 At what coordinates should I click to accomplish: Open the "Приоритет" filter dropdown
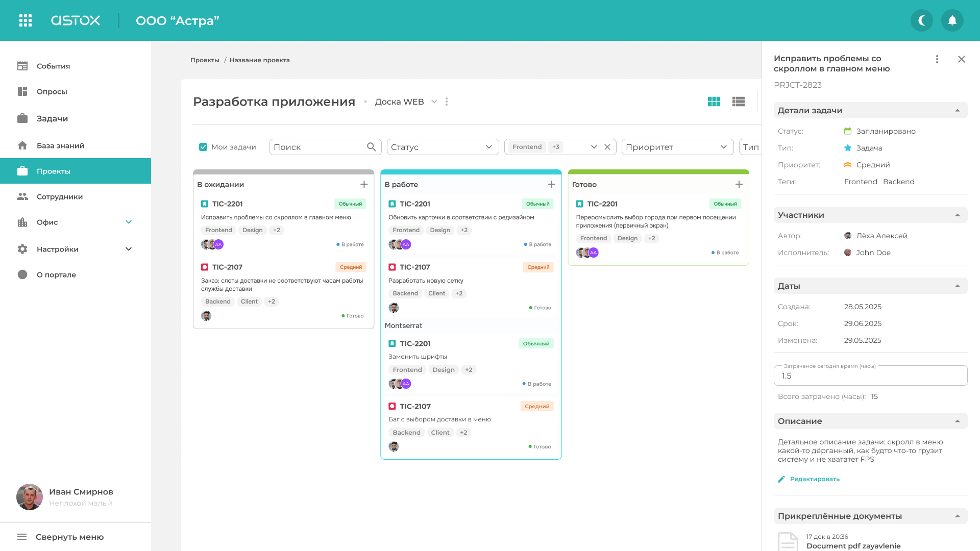(x=677, y=147)
